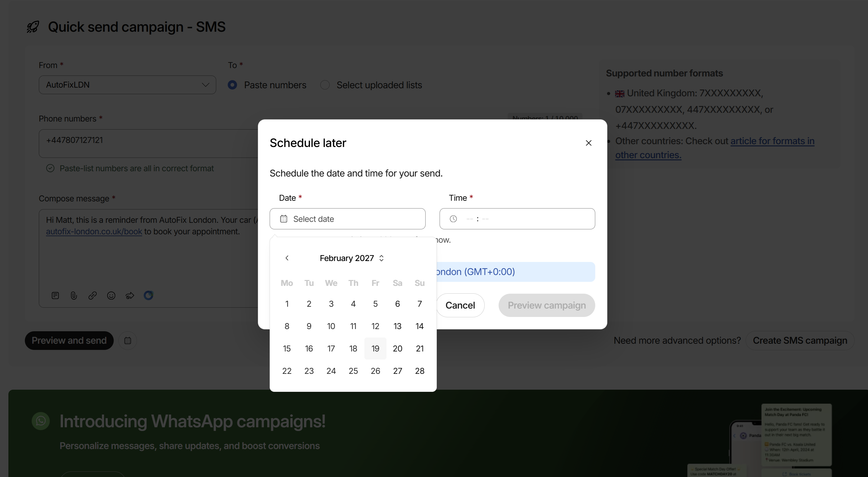Click the attachment paperclip icon
Viewport: 868px width, 477px height.
pyautogui.click(x=74, y=296)
